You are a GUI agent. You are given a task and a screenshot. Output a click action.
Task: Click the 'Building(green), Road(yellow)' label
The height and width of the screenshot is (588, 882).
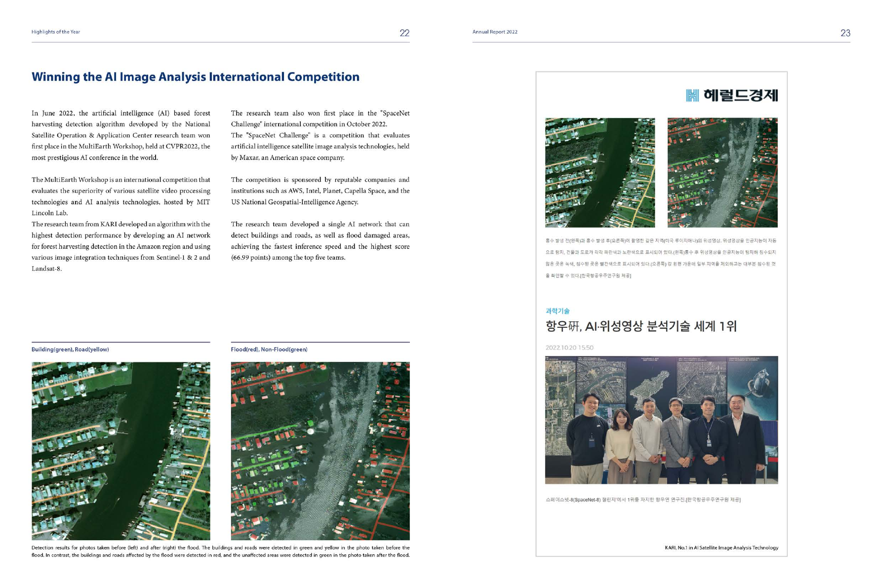pyautogui.click(x=70, y=350)
